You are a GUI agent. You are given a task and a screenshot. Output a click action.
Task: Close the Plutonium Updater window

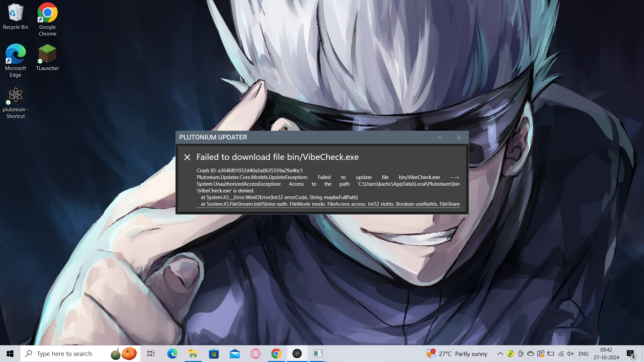[x=459, y=137]
